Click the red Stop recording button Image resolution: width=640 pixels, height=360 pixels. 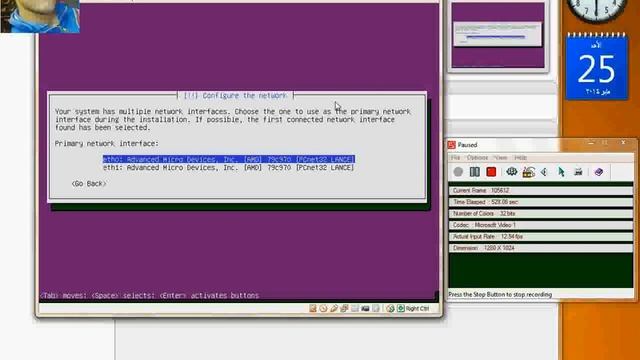[x=491, y=172]
